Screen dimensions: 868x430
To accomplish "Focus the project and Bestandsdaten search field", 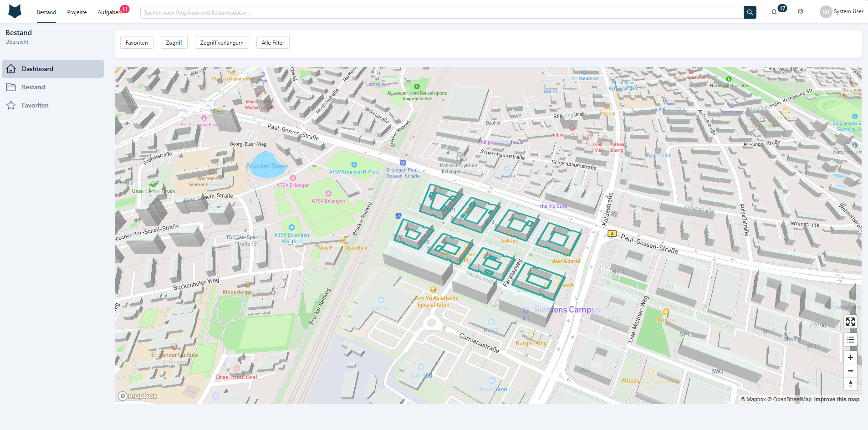I will (442, 12).
